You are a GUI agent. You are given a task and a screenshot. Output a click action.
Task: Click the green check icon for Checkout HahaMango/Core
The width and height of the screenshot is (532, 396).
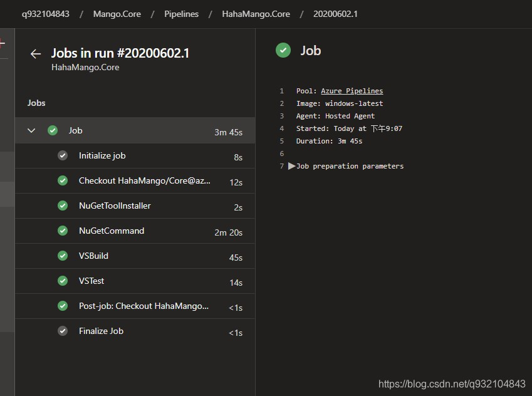[x=63, y=180]
